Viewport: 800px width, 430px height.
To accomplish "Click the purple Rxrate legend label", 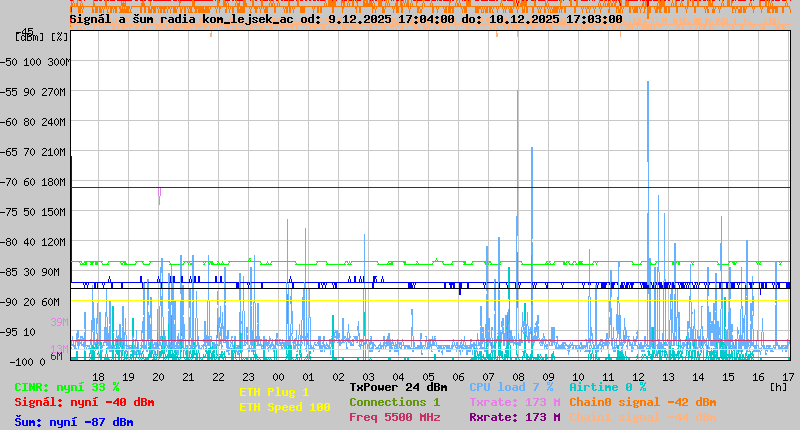I will (x=515, y=417).
